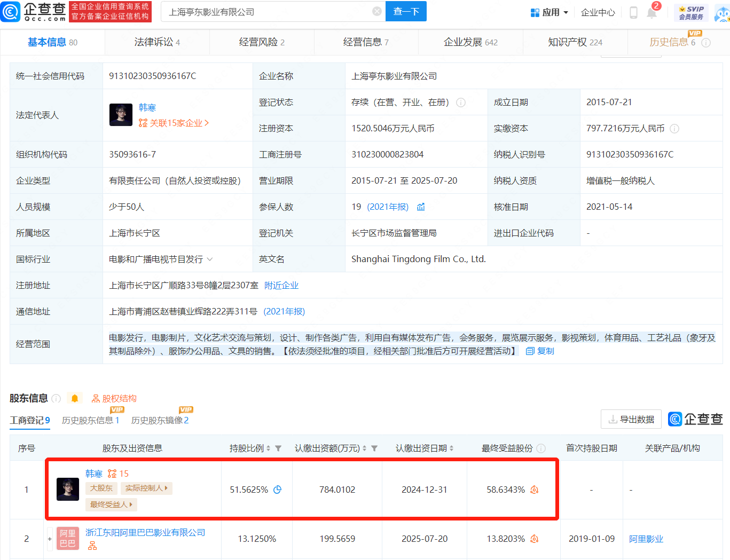The image size is (730, 560).
Task: Switch to the 法律诉讼 tab
Action: coord(157,43)
